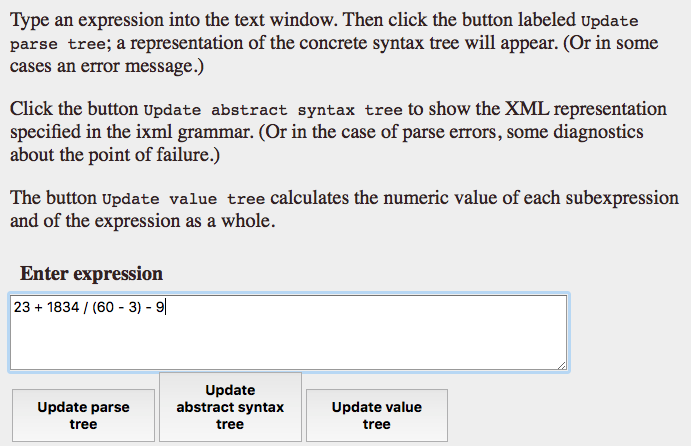Click the text area resize handle
This screenshot has width=691, height=446.
click(x=561, y=365)
